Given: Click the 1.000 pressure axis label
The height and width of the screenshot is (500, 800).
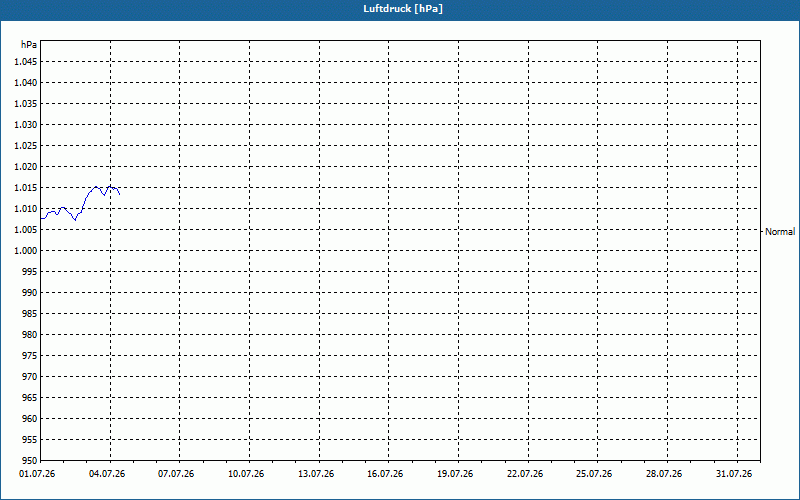Looking at the screenshot, I should click(26, 251).
